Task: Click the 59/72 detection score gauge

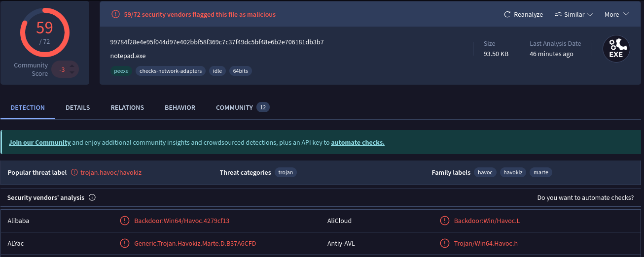Action: [45, 32]
